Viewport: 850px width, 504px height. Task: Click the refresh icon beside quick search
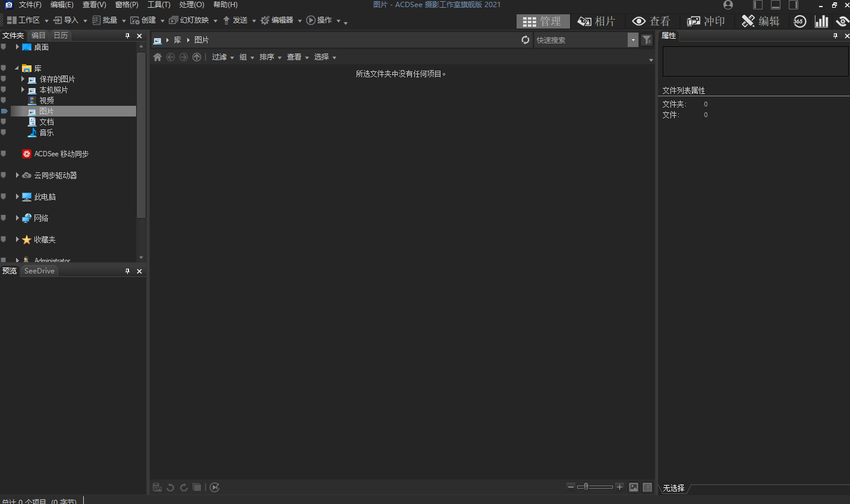point(525,40)
